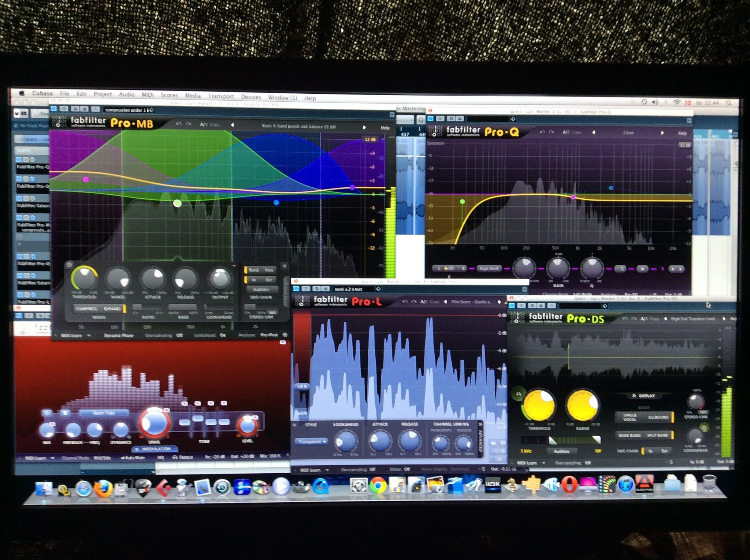Open Firefox from the Dock
750x560 pixels.
point(103,488)
